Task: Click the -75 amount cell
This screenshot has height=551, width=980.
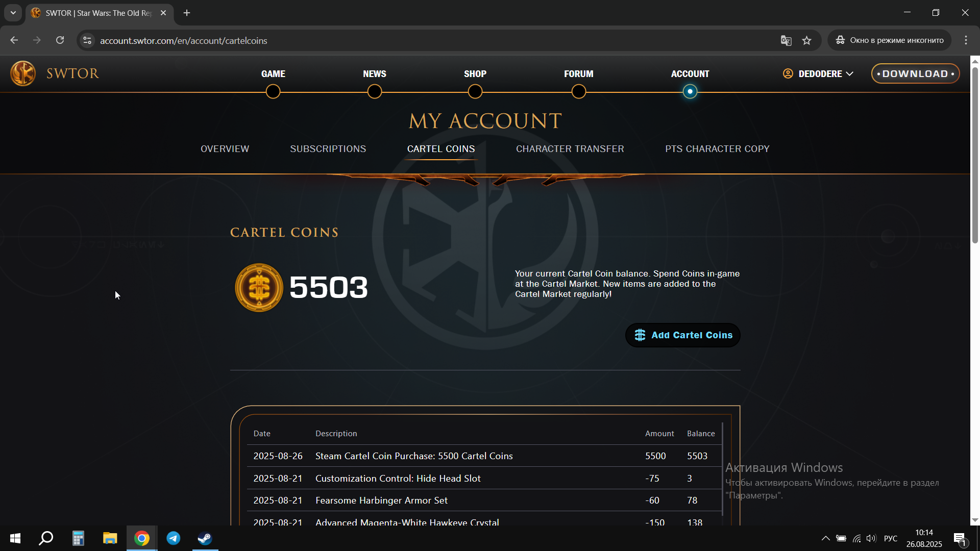Action: pyautogui.click(x=652, y=479)
